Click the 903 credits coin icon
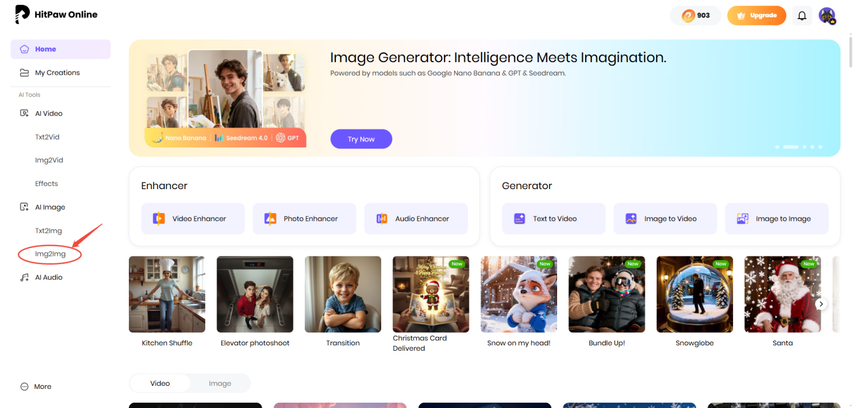This screenshot has width=853, height=408. tap(688, 16)
